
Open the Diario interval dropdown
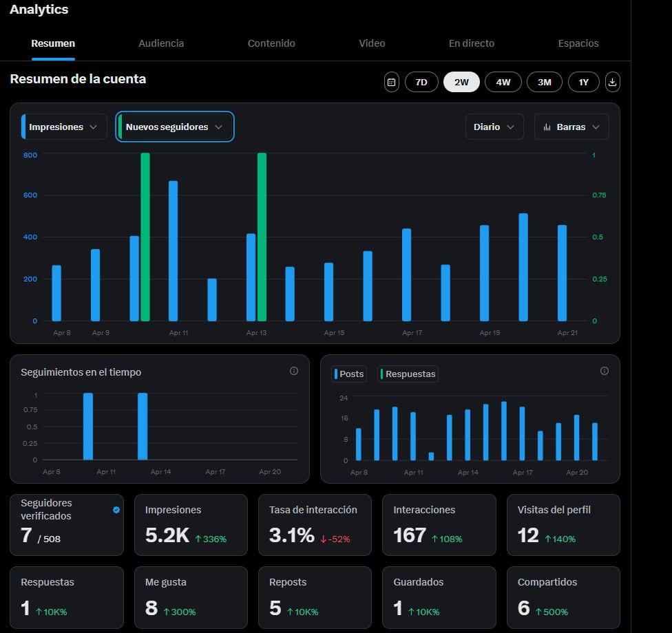pos(494,127)
